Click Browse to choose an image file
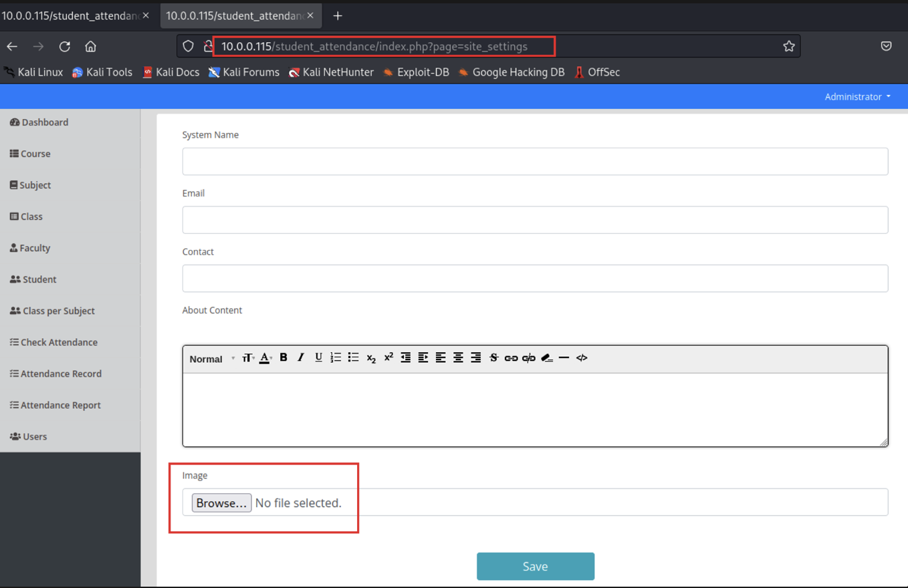The width and height of the screenshot is (908, 588). (x=221, y=502)
